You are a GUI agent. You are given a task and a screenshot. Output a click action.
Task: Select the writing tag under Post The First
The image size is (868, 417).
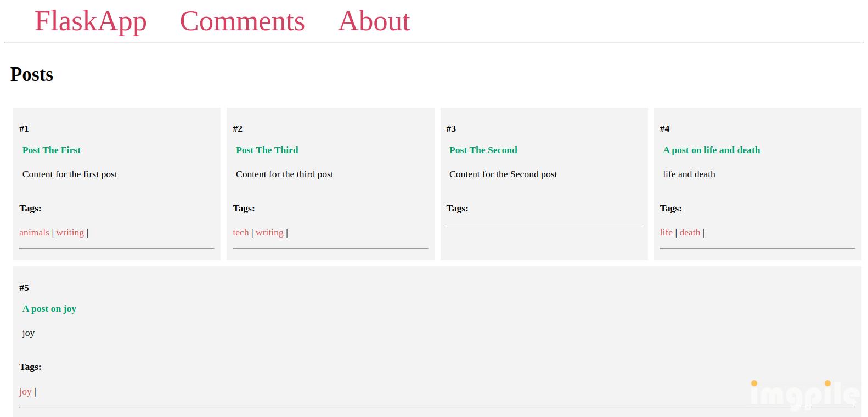click(x=70, y=232)
